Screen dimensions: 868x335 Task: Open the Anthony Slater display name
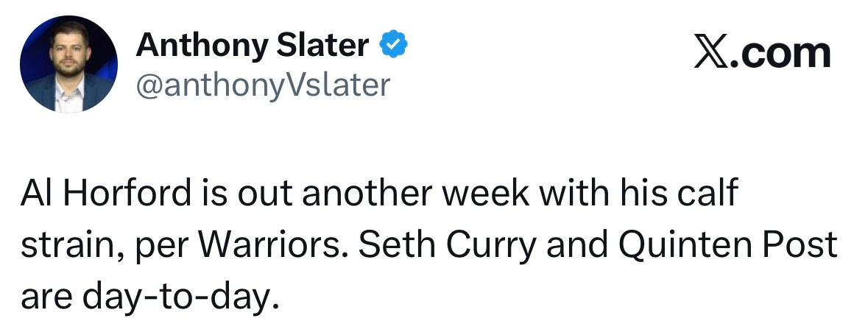(x=253, y=47)
